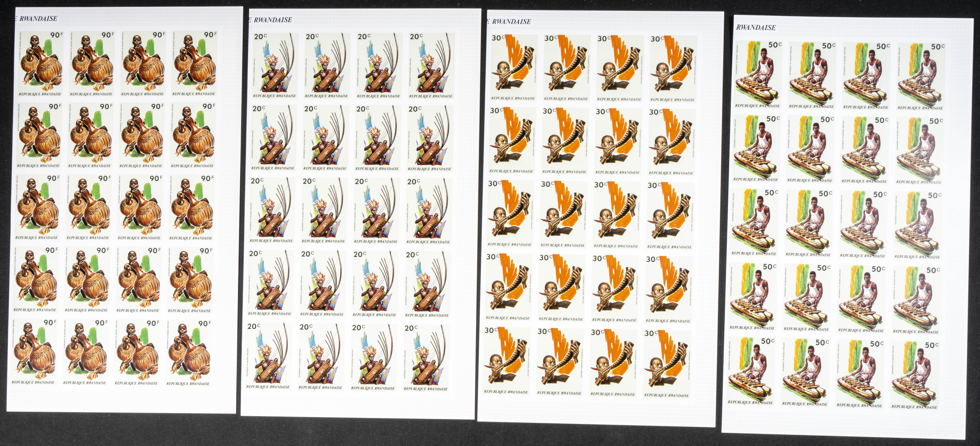The image size is (980, 446).
Task: Select the bottom-left 50c xylophone stamp
Action: tap(751, 371)
